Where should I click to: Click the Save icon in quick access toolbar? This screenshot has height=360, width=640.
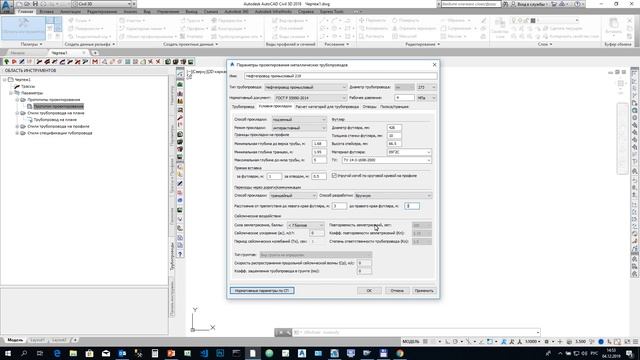tap(35, 4)
